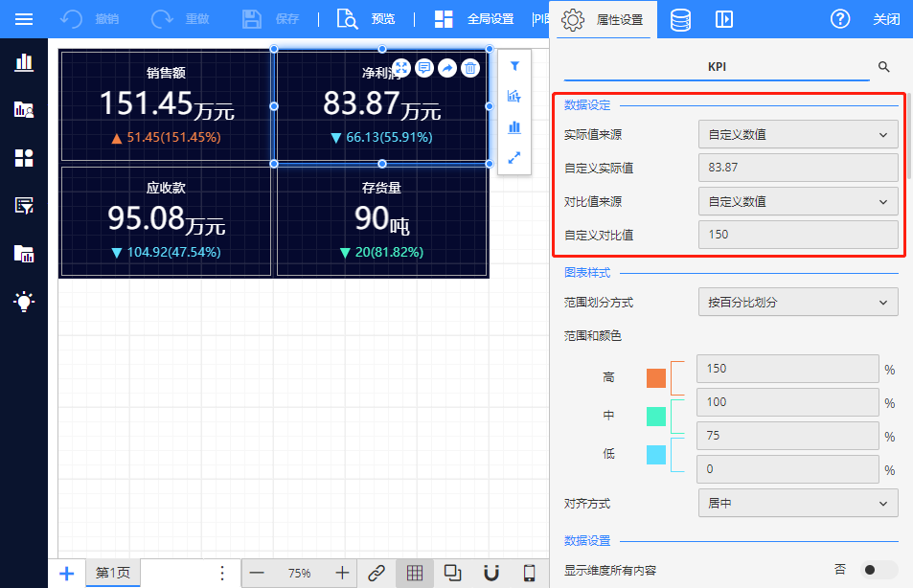Click the filter funnel icon beside the widget

click(514, 66)
